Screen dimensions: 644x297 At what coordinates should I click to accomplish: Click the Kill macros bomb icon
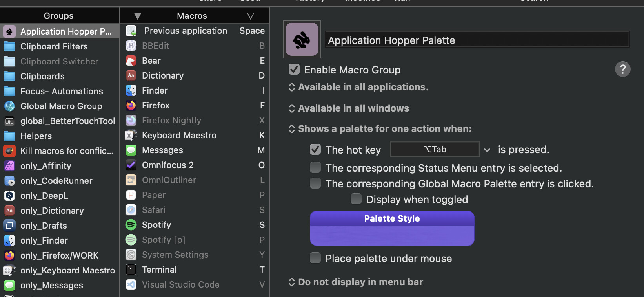[9, 151]
